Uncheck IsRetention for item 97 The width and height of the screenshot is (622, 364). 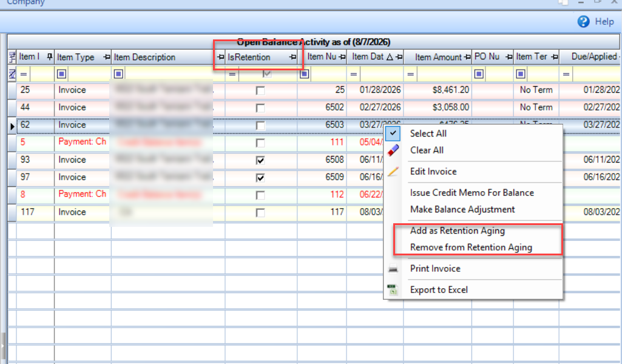(260, 178)
